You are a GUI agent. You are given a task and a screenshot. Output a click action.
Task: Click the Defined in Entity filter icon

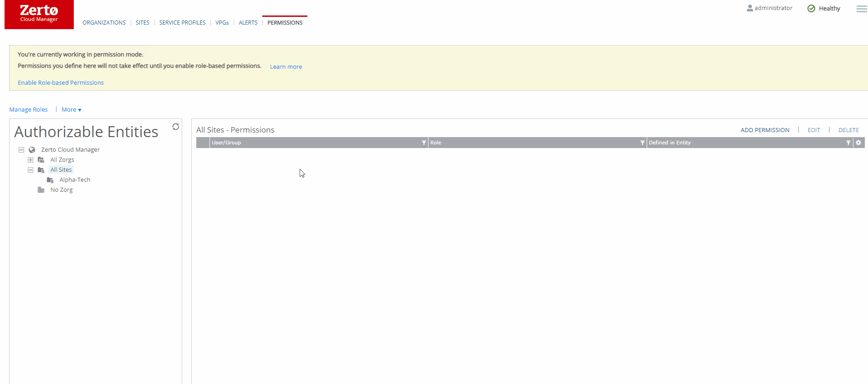tap(848, 143)
